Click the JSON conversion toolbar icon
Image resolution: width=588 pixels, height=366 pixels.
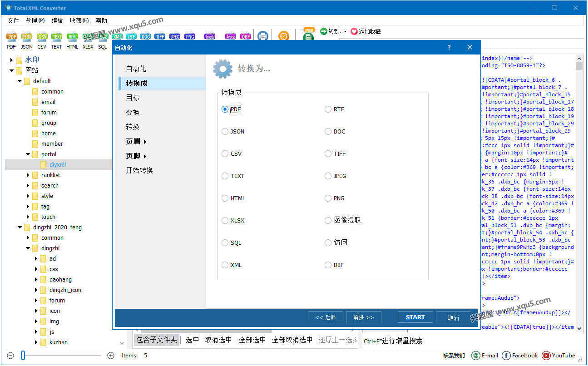27,37
